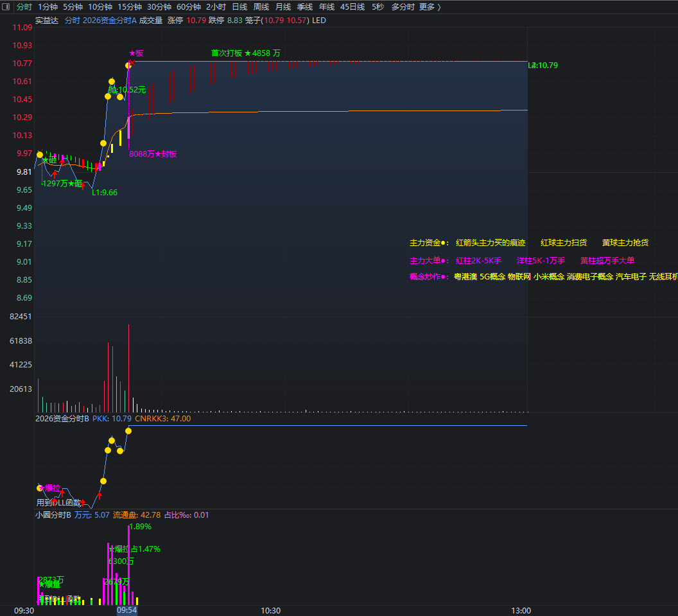
Task: Click the -1297万★砸 annotation
Action: pos(62,184)
